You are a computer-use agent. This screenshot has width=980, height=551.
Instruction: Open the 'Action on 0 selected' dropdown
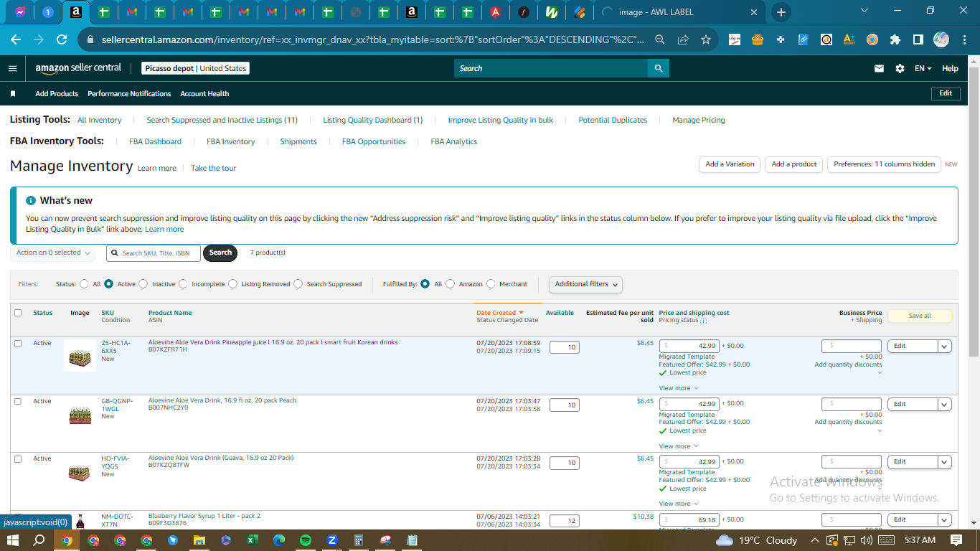tap(53, 253)
